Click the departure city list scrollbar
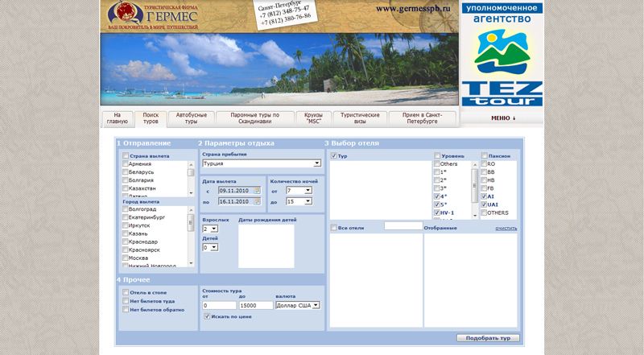644x355 pixels. click(x=191, y=236)
